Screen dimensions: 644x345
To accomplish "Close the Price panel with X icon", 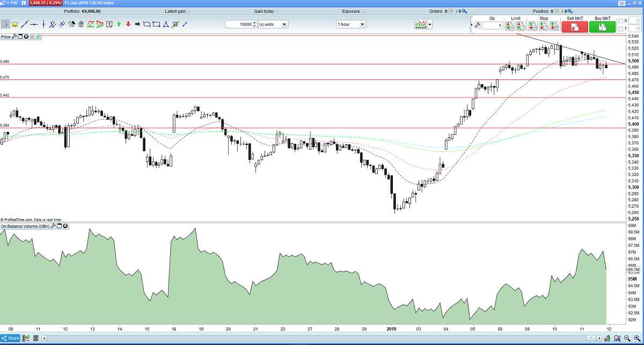I will [x=26, y=36].
